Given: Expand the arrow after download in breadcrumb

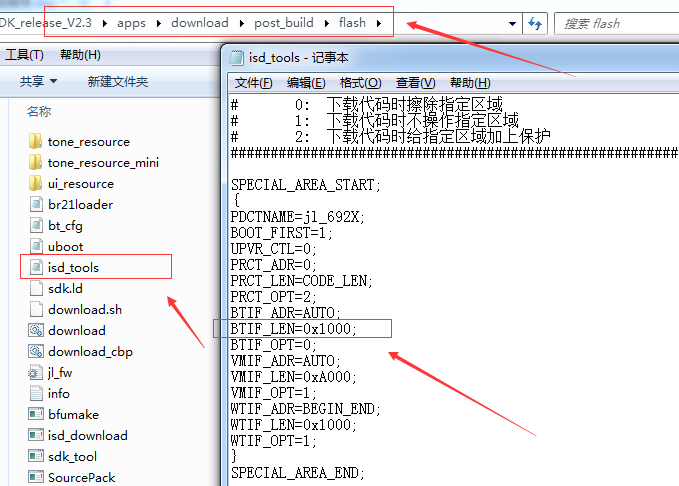Looking at the screenshot, I should 242,23.
